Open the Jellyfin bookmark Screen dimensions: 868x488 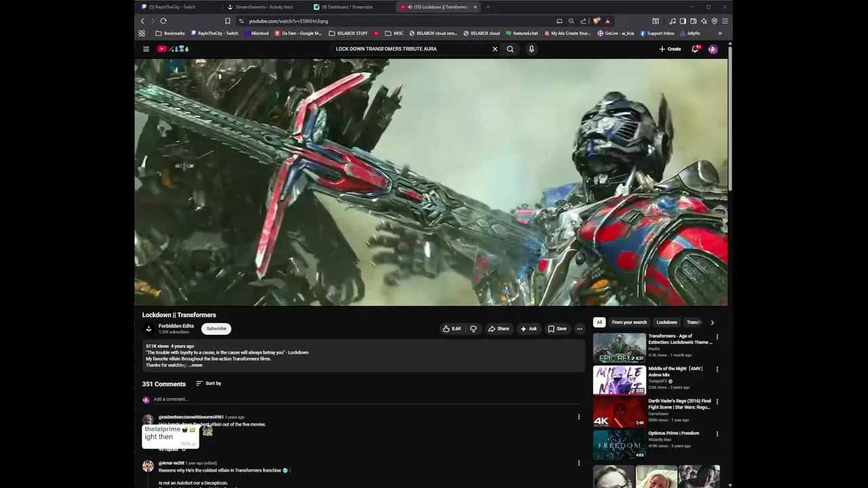(x=690, y=33)
